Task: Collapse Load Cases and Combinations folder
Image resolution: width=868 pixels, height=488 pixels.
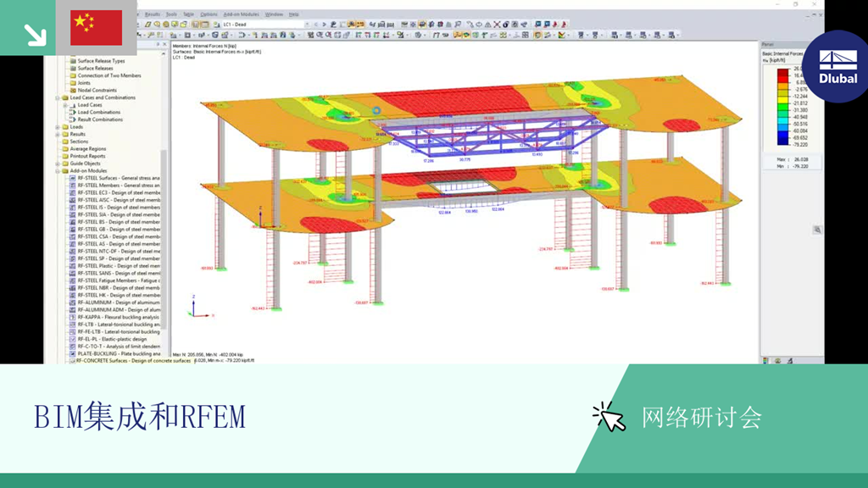Action: click(58, 97)
